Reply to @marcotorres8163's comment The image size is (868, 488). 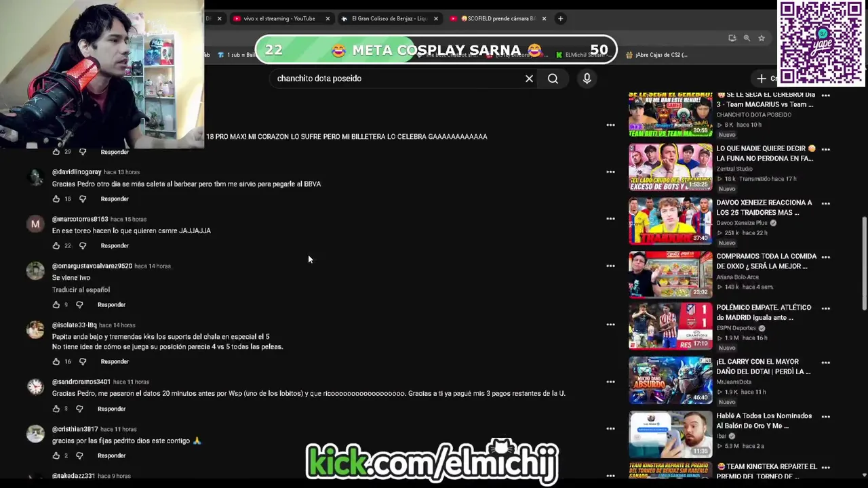pos(115,245)
